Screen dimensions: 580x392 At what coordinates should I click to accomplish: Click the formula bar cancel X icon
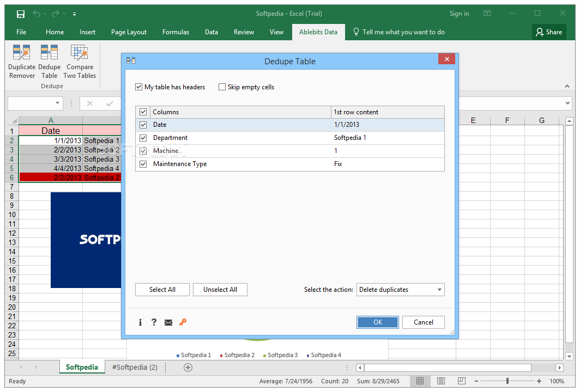coord(90,103)
